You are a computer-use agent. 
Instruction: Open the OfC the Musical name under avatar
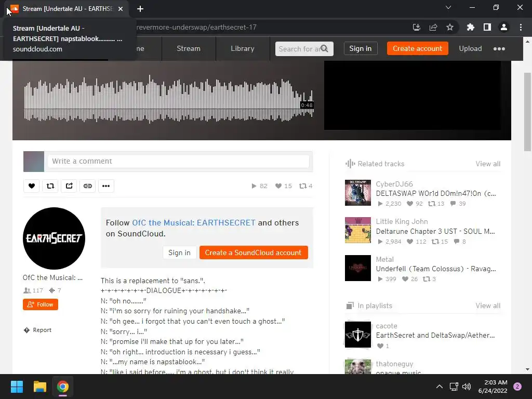(52, 277)
